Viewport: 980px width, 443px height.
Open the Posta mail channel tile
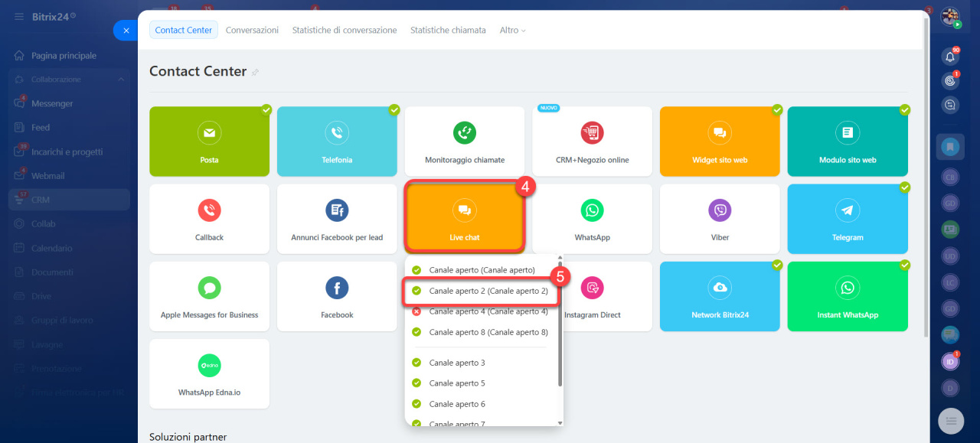[x=209, y=142]
